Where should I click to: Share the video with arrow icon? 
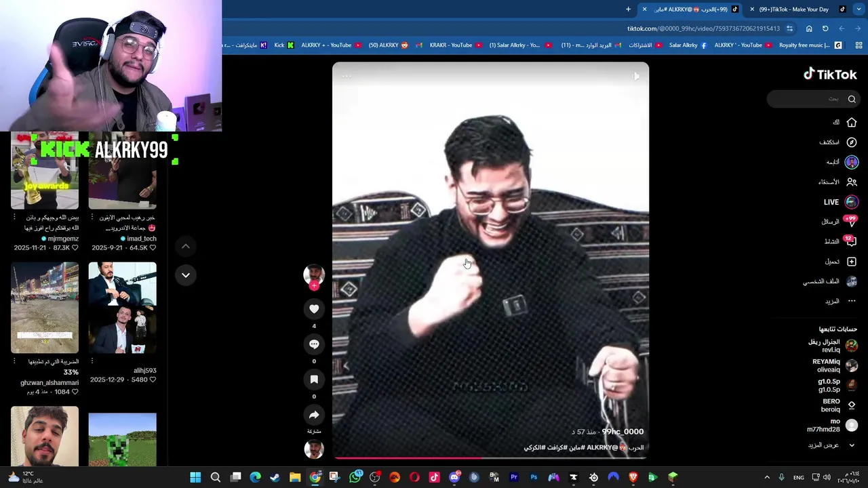tap(314, 415)
